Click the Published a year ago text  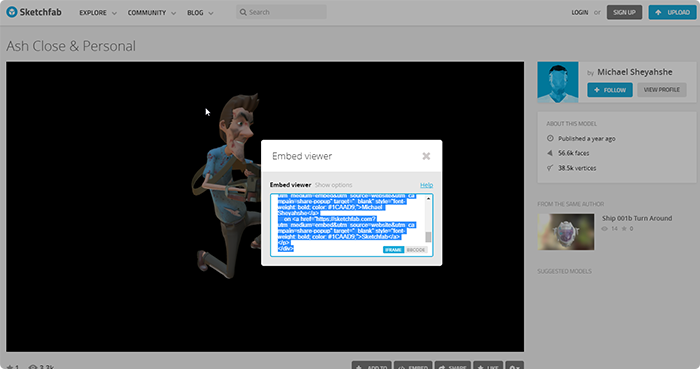pos(586,139)
